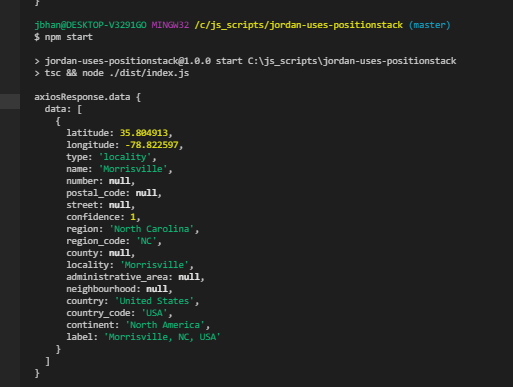This screenshot has width=513, height=387.
Task: Click the label value 'Morrisville, NC, USA'
Action: pos(162,337)
